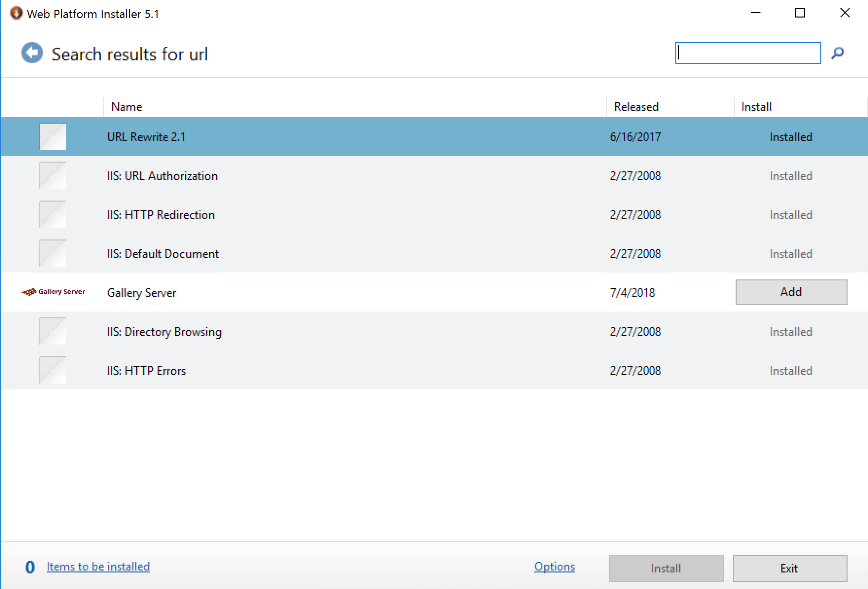This screenshot has height=589, width=868.
Task: Click the Web Platform Installer title bar icon
Action: 16,13
